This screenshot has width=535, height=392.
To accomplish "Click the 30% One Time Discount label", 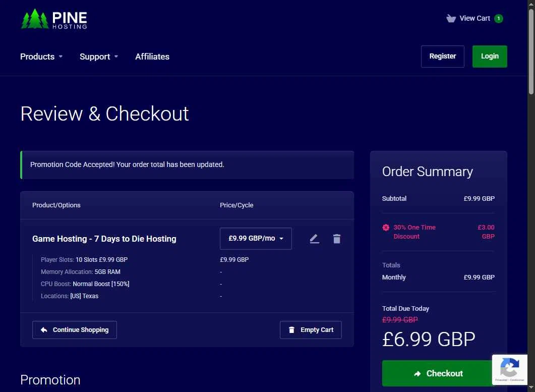I will coord(414,232).
